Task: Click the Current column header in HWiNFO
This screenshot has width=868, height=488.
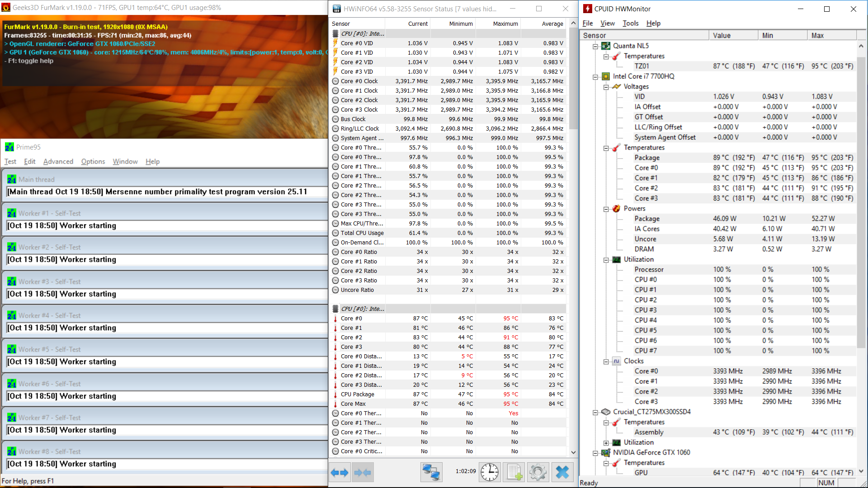Action: tap(408, 23)
